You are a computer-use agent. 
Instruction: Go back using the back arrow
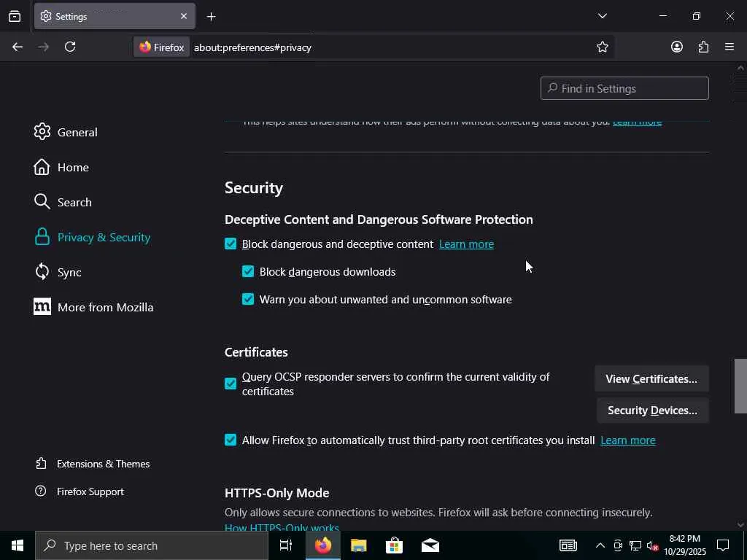(x=18, y=47)
